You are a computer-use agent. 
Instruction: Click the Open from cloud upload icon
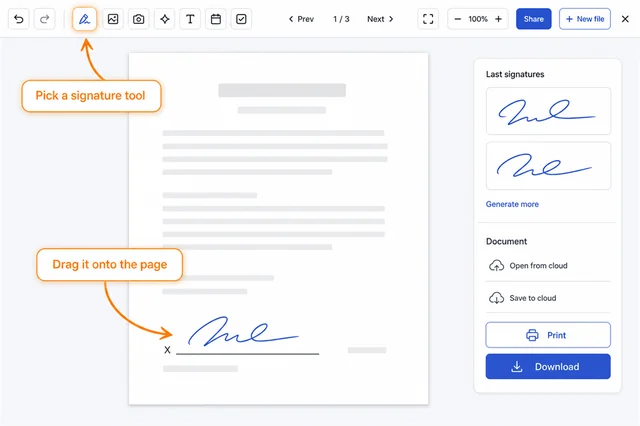[x=496, y=266]
